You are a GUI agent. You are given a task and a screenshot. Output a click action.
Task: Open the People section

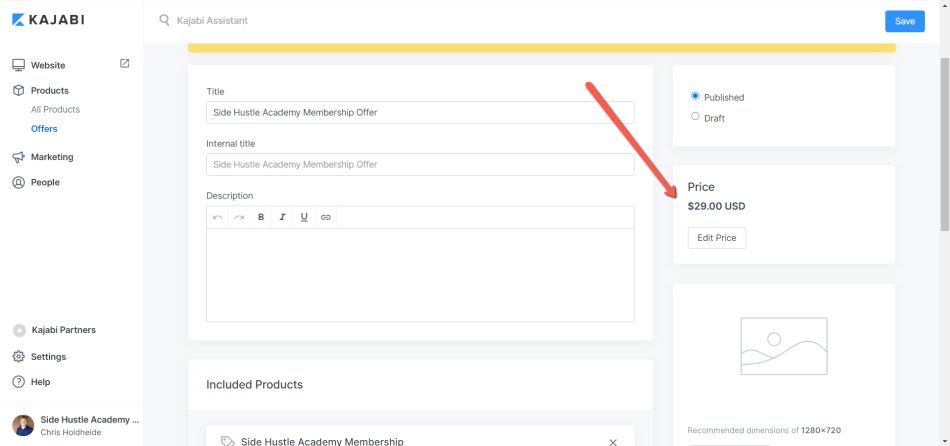45,182
